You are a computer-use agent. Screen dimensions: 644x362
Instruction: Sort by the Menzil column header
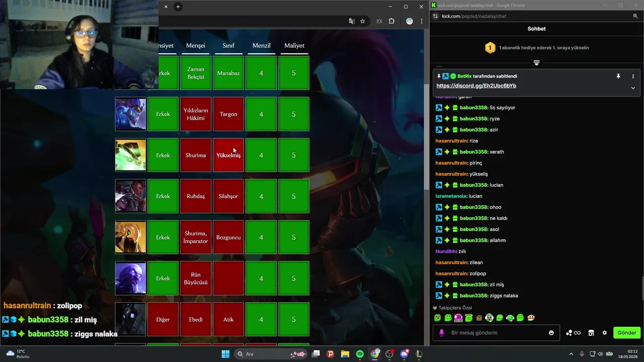pos(261,46)
